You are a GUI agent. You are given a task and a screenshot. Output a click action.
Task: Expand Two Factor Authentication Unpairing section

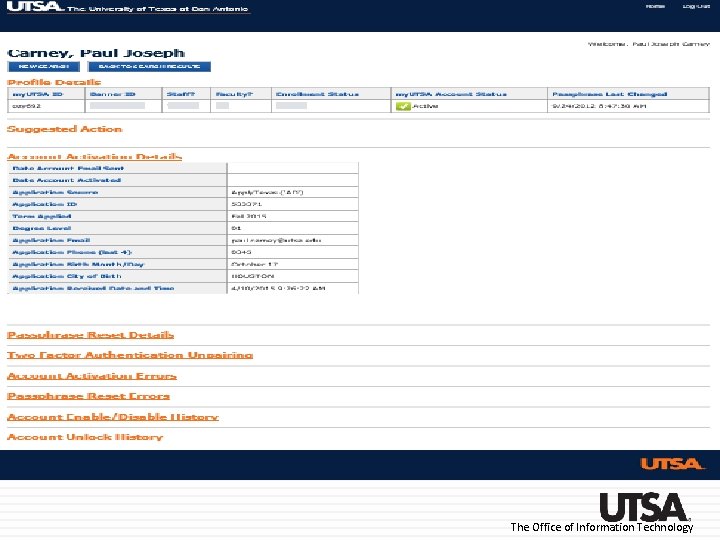(130, 355)
